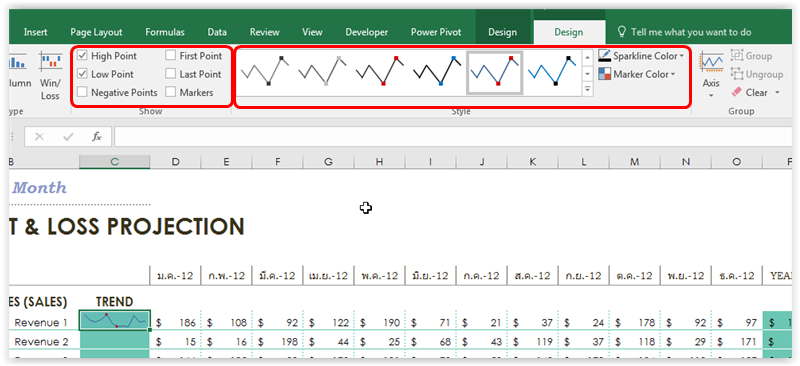Clear the selected sparkline

click(750, 92)
